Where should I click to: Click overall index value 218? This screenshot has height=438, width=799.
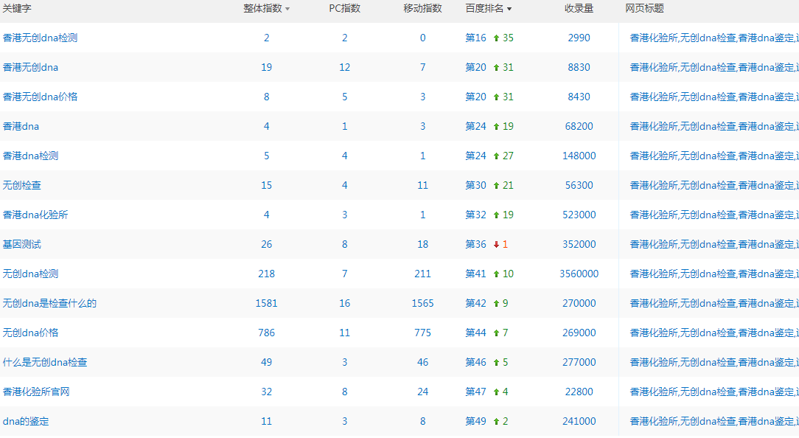(x=267, y=274)
